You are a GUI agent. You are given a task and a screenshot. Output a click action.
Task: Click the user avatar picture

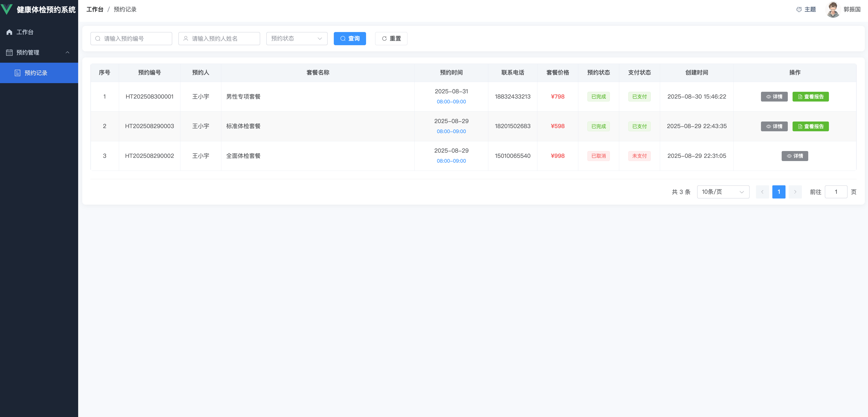(833, 10)
